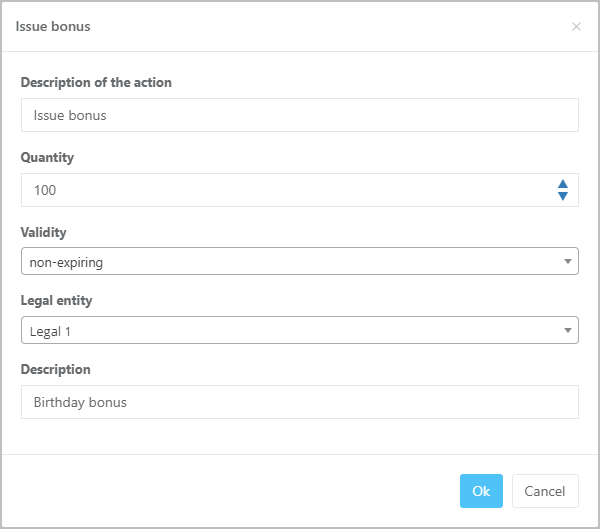
Task: Click the blank footer area left of Ok
Action: 230,491
